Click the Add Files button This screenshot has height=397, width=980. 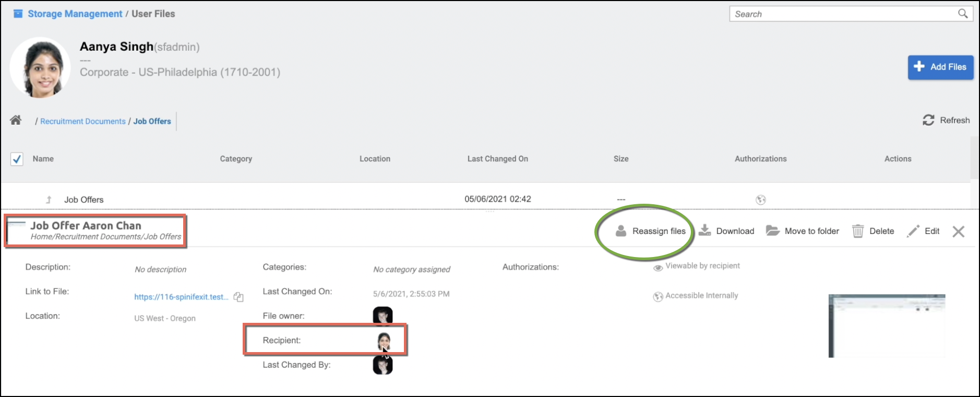coord(940,67)
